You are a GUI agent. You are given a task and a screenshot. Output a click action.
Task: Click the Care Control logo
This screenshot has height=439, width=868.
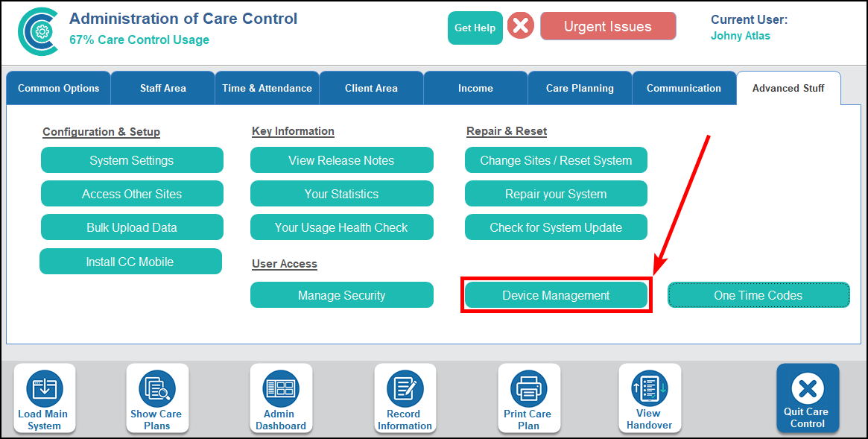point(37,31)
